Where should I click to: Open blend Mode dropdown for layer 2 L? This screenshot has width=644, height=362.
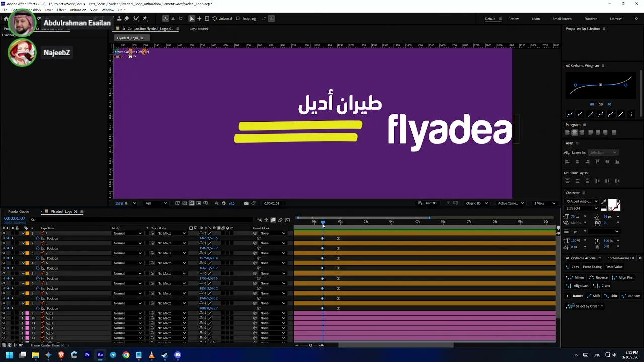tap(127, 243)
